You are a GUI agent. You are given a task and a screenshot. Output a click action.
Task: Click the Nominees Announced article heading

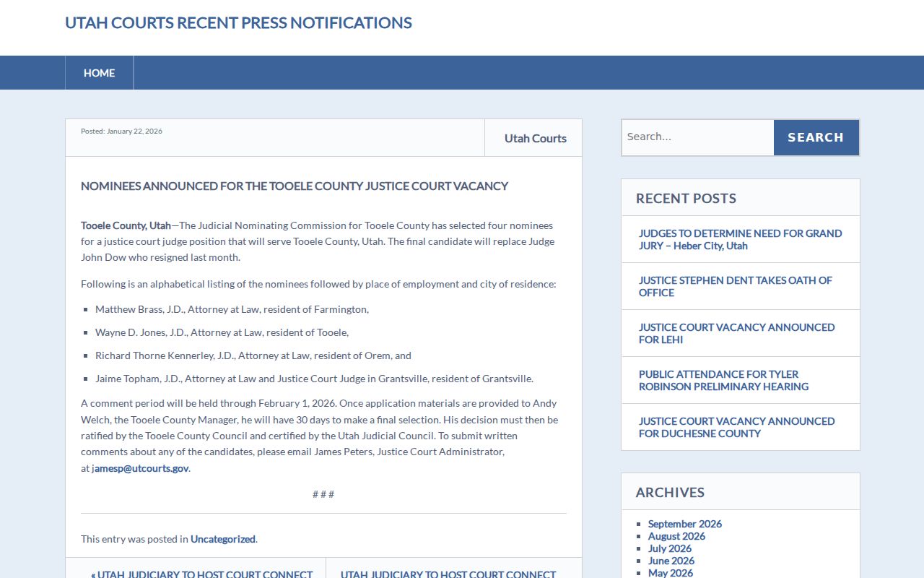point(295,186)
